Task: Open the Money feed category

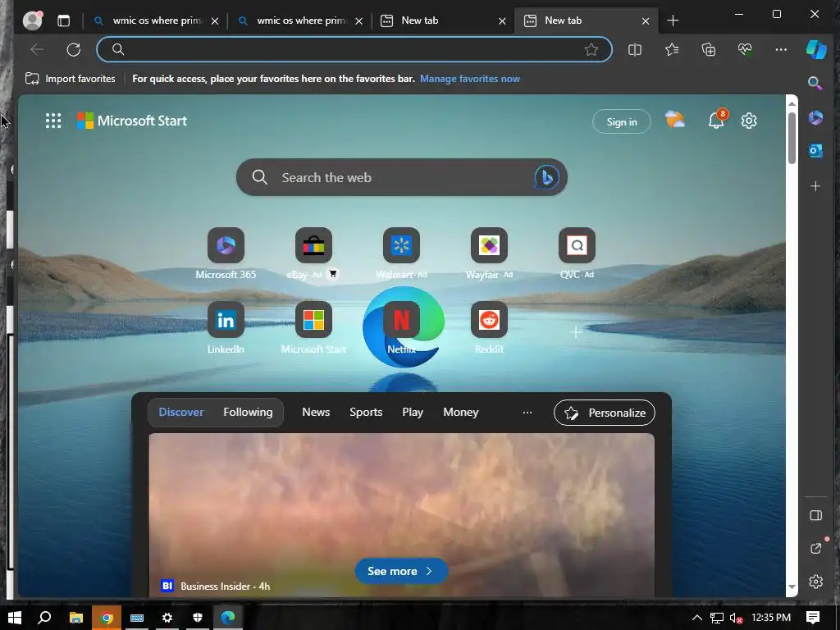Action: (461, 412)
